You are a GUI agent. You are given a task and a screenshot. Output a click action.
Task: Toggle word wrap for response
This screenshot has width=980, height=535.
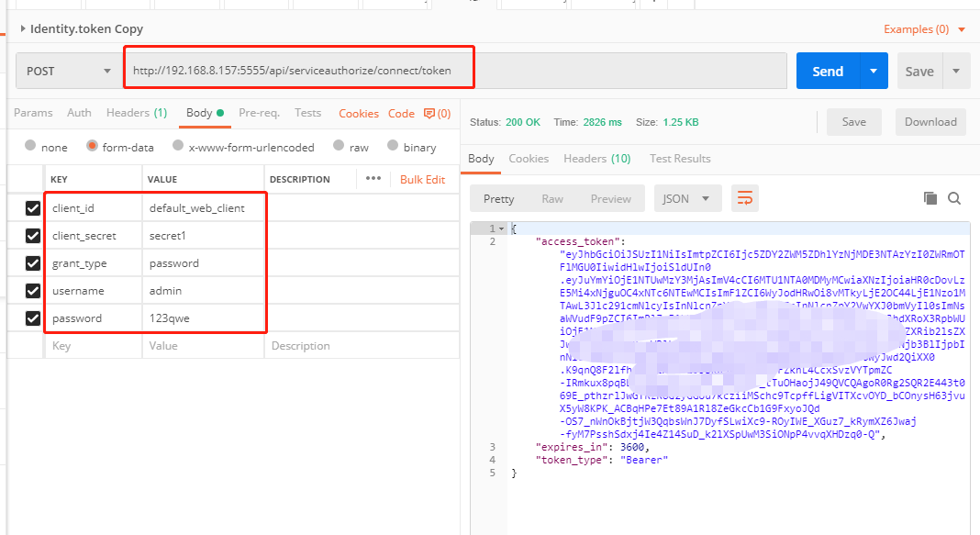(744, 199)
